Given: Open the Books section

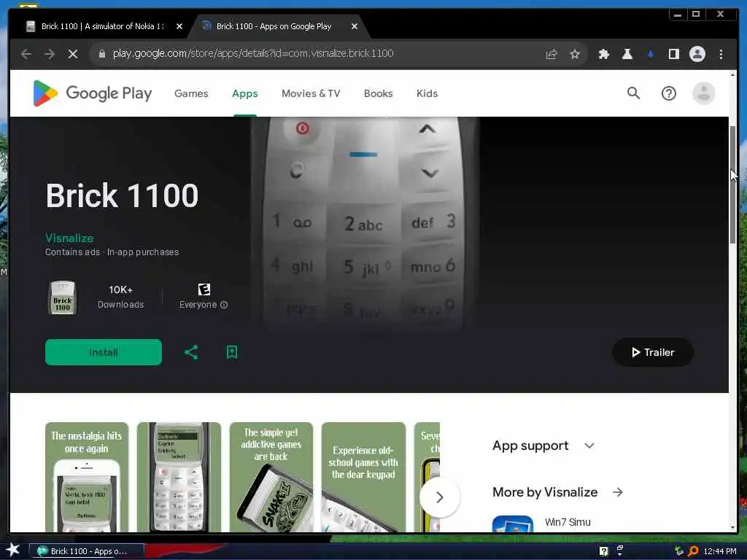Looking at the screenshot, I should click(x=379, y=93).
